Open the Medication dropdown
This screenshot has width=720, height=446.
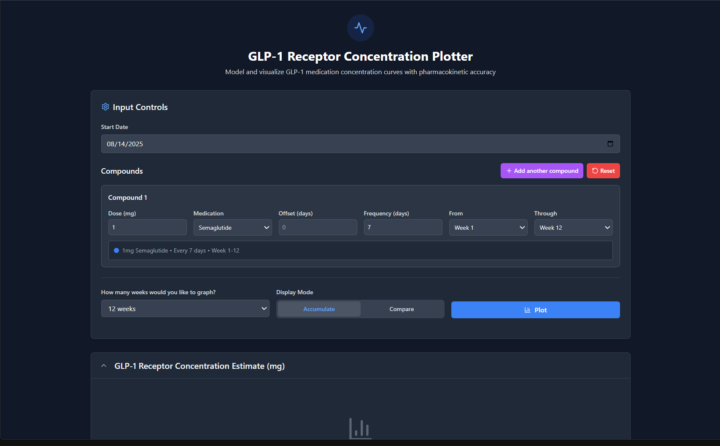[232, 228]
